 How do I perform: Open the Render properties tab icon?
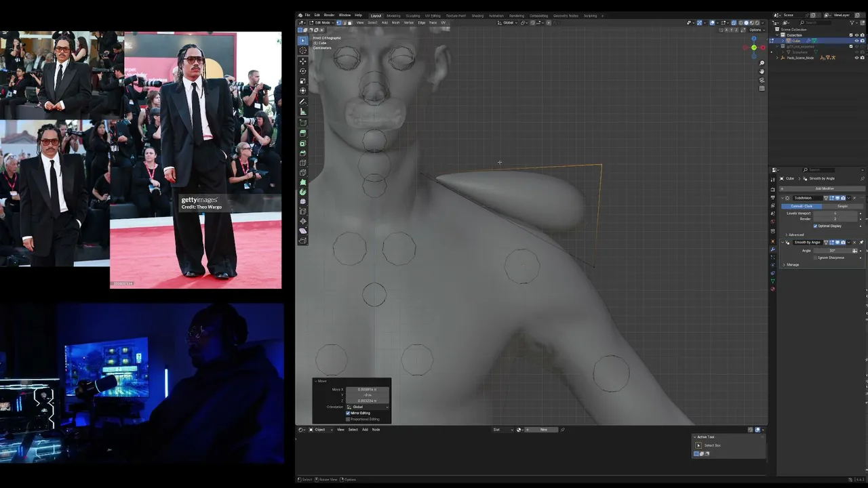(772, 188)
